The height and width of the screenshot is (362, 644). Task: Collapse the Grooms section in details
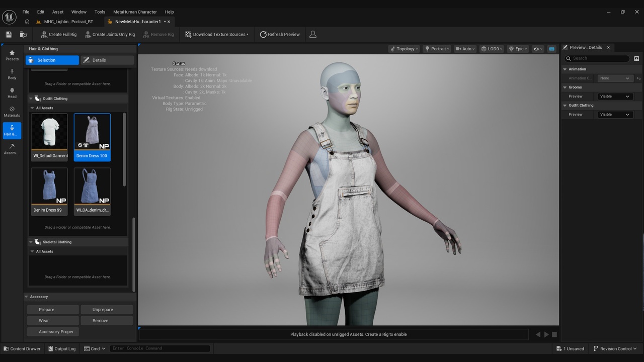565,87
